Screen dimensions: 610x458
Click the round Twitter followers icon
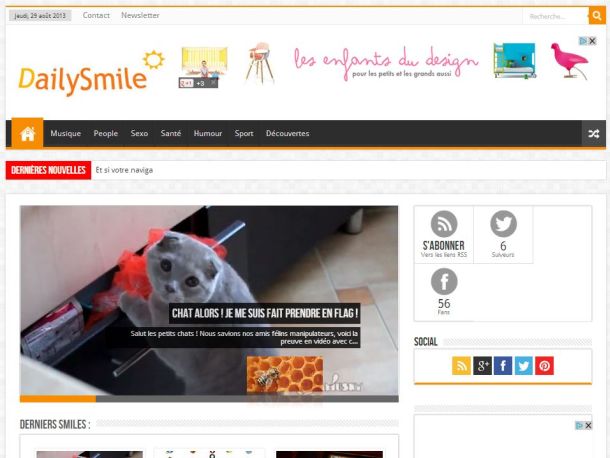[x=503, y=224]
